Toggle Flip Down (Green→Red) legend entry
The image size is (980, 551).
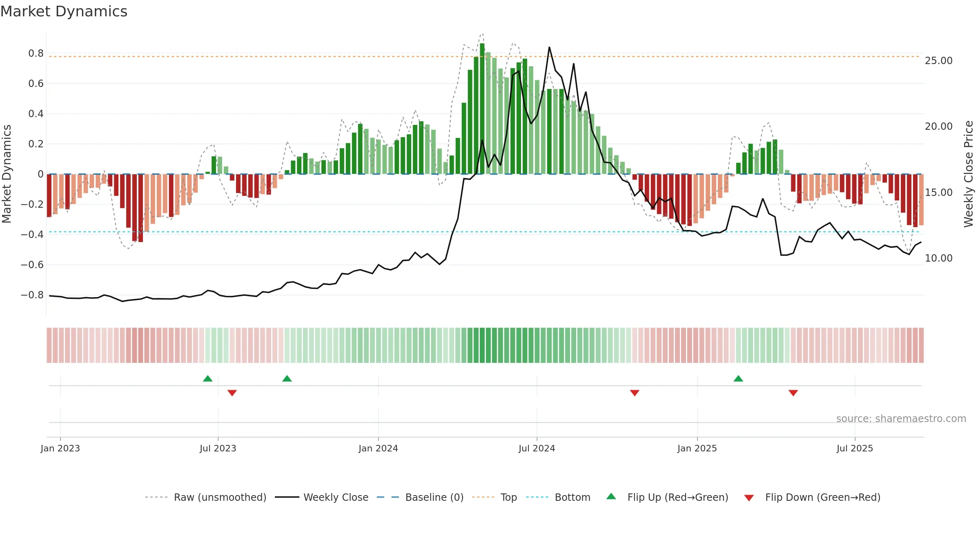[812, 497]
